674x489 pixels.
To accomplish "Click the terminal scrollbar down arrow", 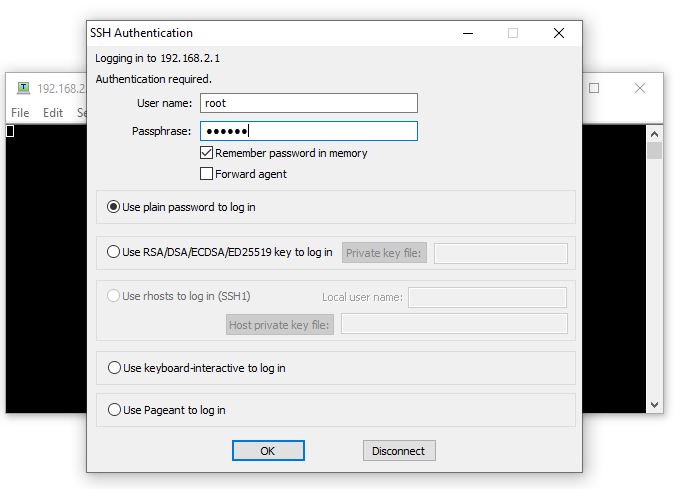I will (655, 405).
